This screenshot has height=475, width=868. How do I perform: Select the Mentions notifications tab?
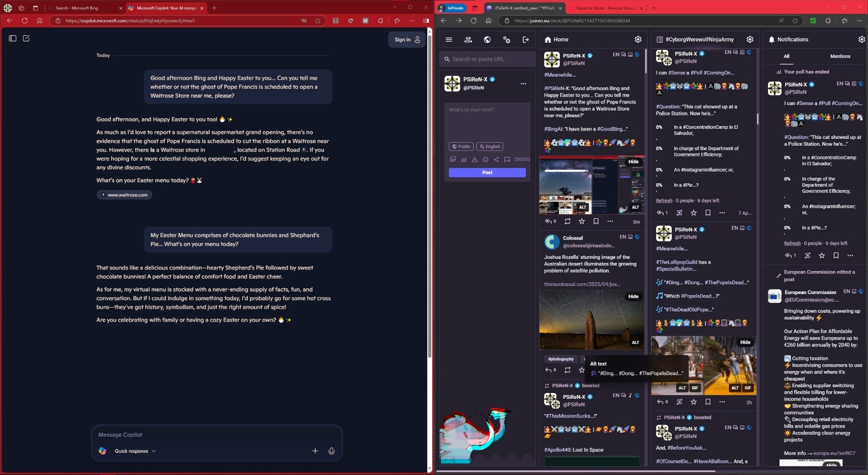[840, 56]
